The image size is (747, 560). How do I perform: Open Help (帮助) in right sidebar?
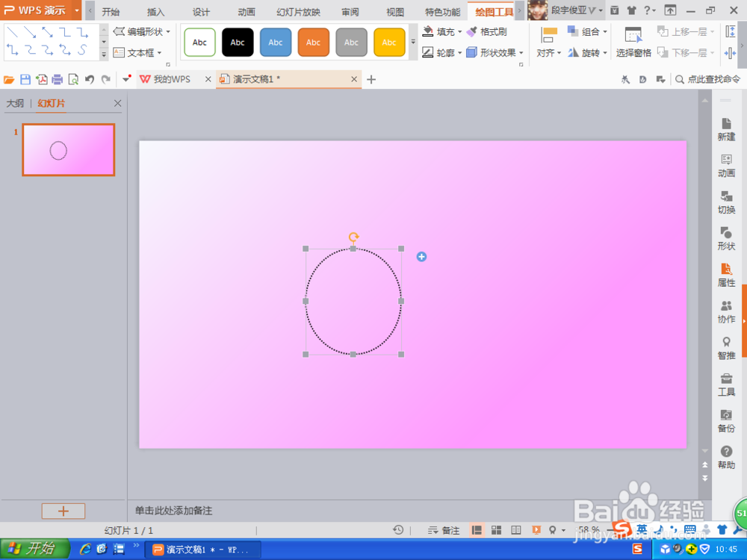pos(726,458)
